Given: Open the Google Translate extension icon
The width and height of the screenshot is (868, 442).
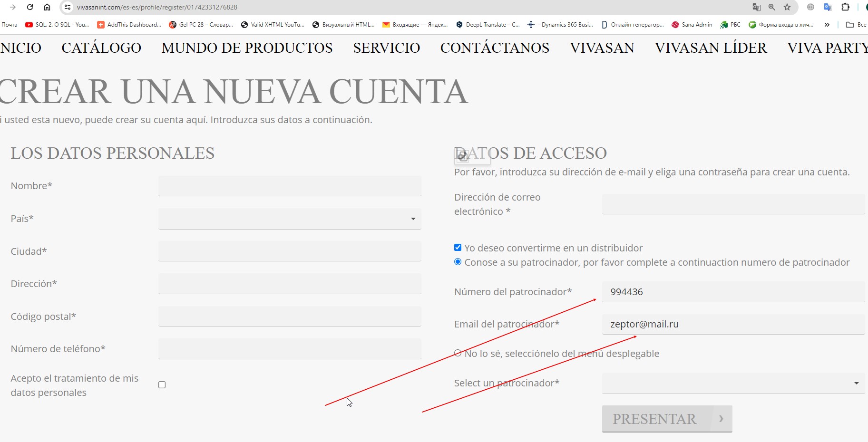Looking at the screenshot, I should [828, 7].
